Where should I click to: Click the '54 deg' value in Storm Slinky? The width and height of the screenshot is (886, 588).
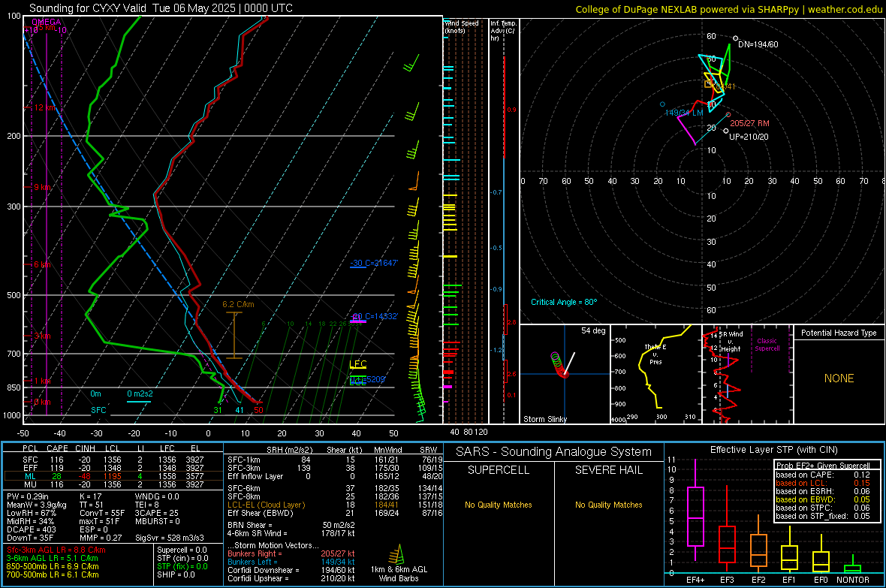pos(593,330)
